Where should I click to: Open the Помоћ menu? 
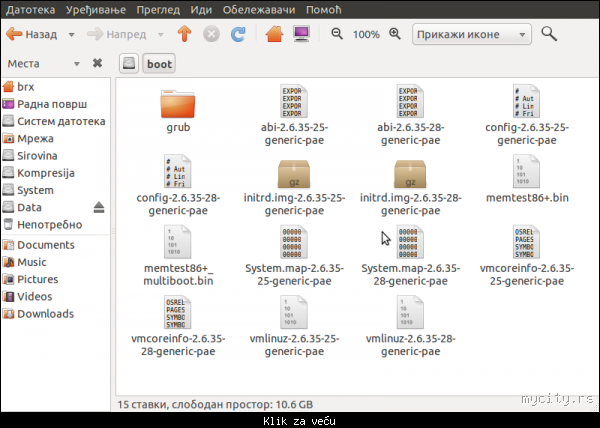coord(324,10)
